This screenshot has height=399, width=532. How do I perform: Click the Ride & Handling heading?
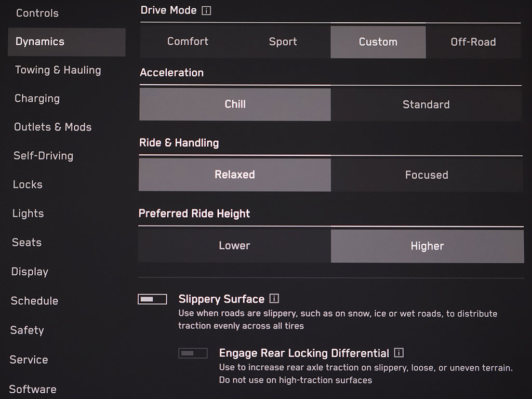tap(179, 143)
